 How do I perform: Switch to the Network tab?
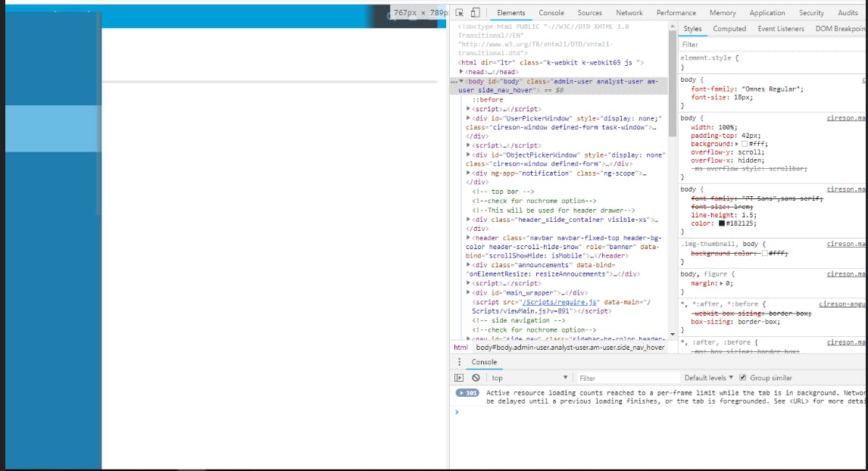tap(629, 13)
